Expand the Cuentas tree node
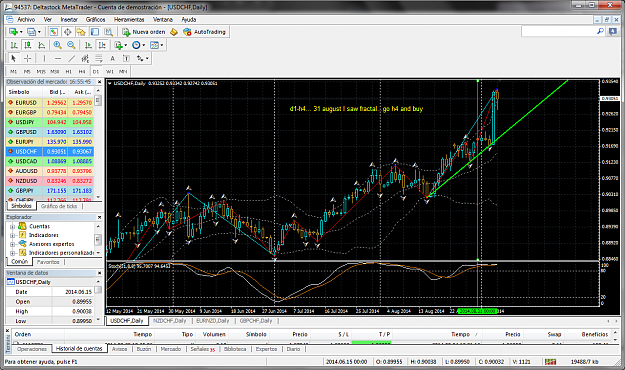The width and height of the screenshot is (625, 370). tap(12, 226)
